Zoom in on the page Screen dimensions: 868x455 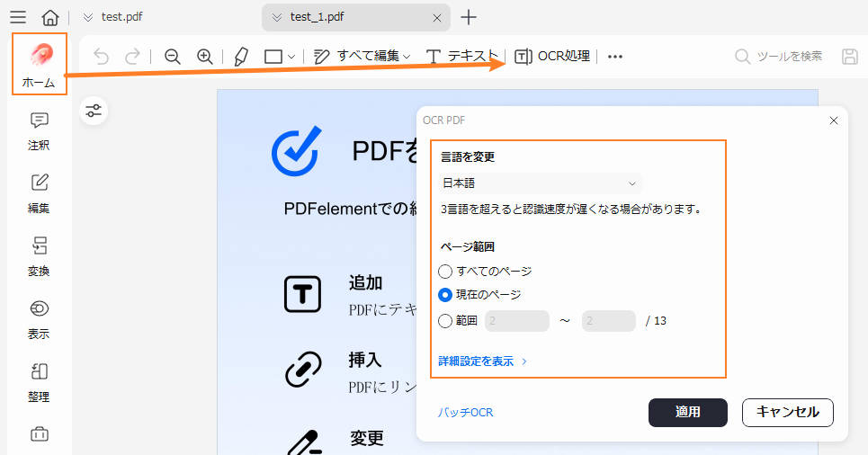205,57
